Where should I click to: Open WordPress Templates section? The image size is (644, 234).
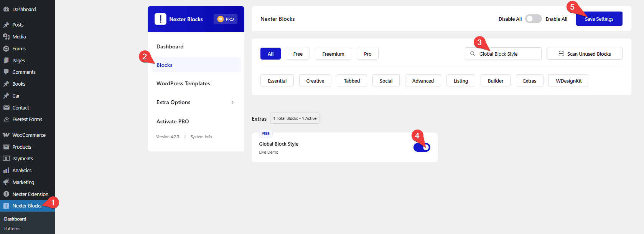[183, 83]
